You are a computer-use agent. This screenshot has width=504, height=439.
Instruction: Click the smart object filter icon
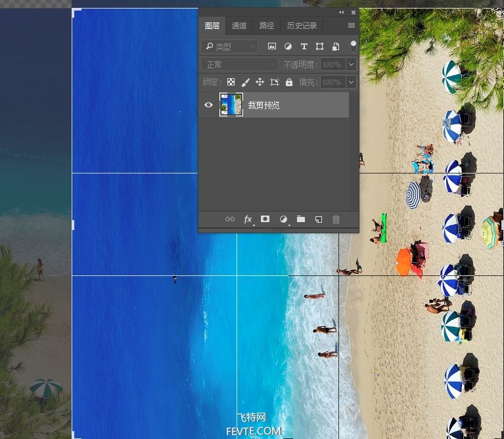336,46
